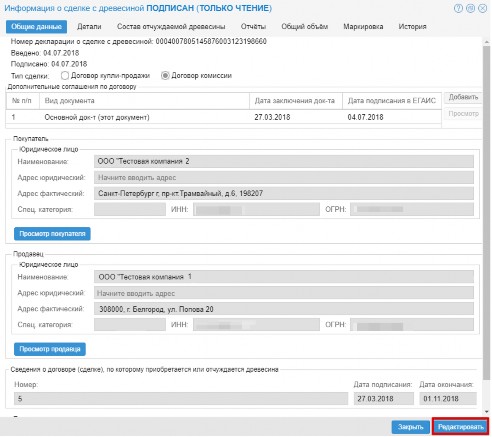Viewport: 492px width, 437px height.
Task: Open the Состав отчуждаемой древесины tab
Action: [x=171, y=27]
